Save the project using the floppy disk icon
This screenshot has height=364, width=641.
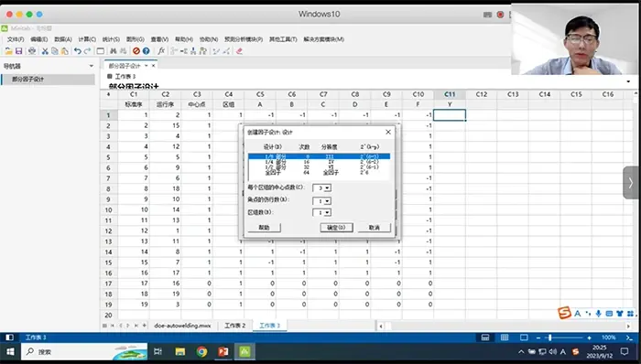(x=19, y=51)
